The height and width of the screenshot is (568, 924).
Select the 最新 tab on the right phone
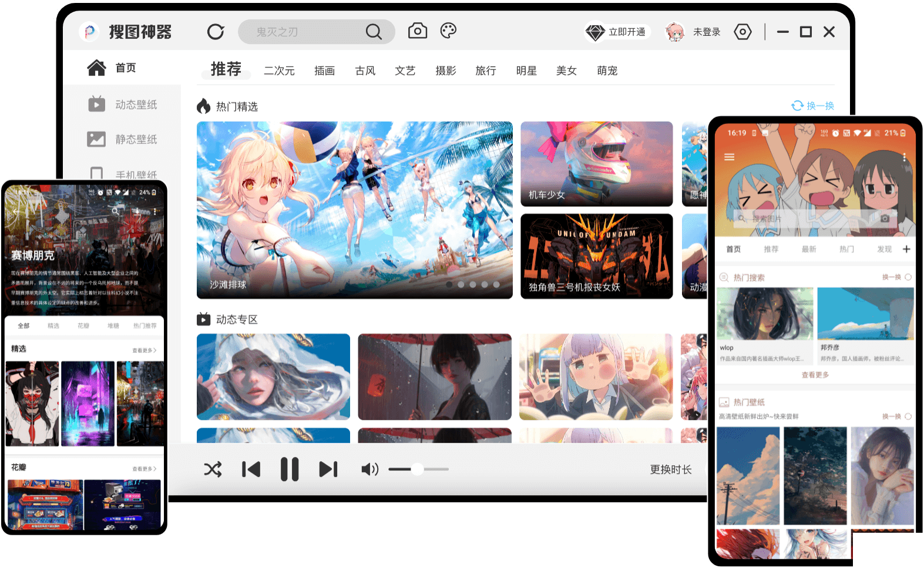pyautogui.click(x=809, y=249)
